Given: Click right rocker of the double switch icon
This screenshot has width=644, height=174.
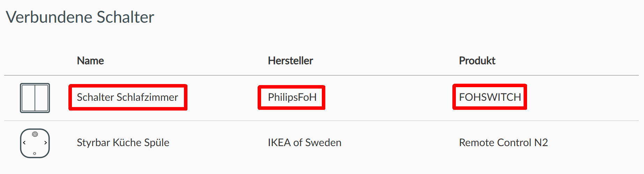Looking at the screenshot, I should [x=42, y=98].
